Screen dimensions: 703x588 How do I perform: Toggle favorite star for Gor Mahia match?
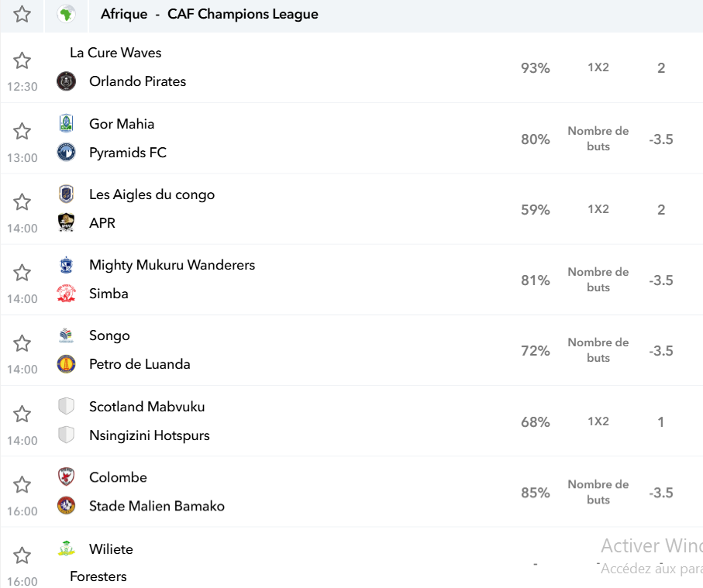click(22, 132)
